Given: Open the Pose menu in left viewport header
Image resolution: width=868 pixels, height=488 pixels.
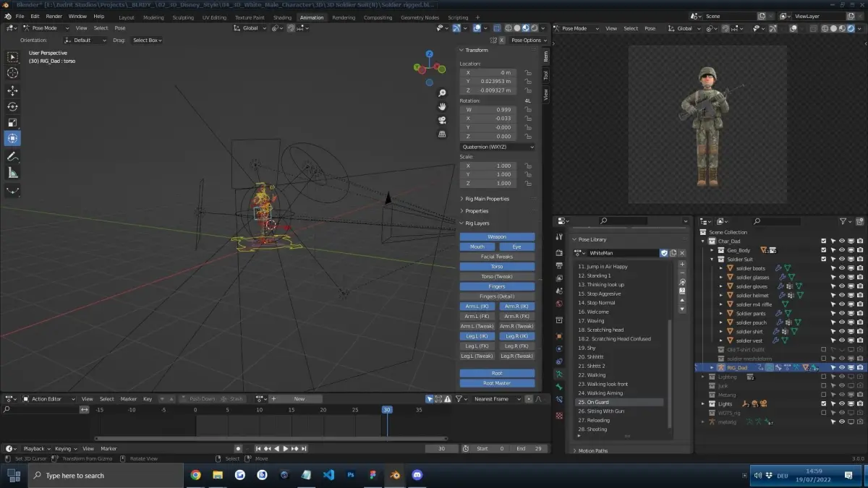Looking at the screenshot, I should click(120, 28).
